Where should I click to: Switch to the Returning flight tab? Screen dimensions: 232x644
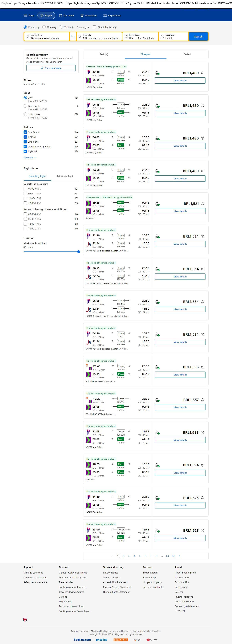pyautogui.click(x=65, y=176)
